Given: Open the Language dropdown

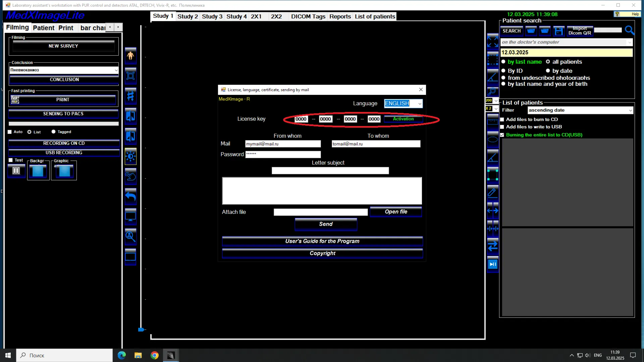Looking at the screenshot, I should pos(403,104).
